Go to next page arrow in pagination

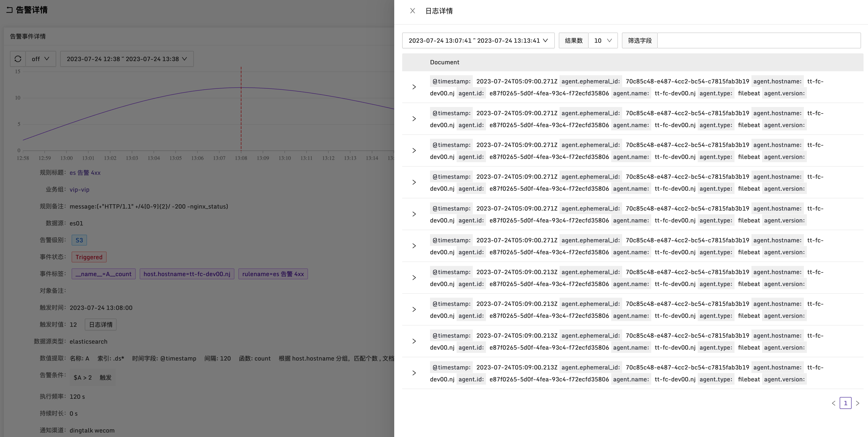pos(858,403)
